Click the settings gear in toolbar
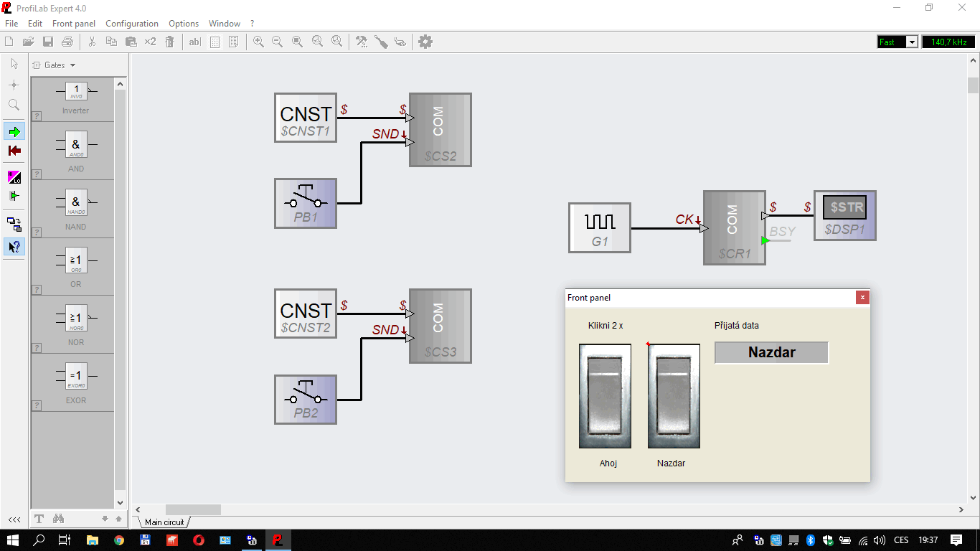The height and width of the screenshot is (551, 980). pyautogui.click(x=425, y=42)
